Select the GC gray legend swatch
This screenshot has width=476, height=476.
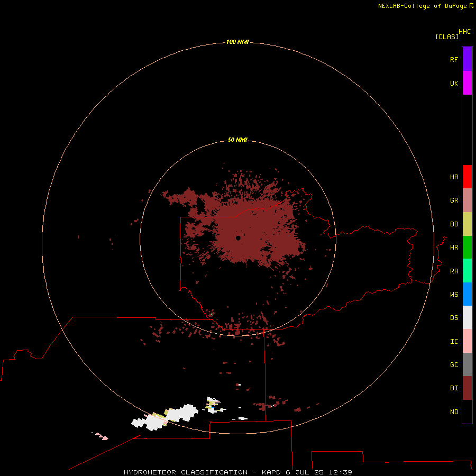pyautogui.click(x=467, y=364)
